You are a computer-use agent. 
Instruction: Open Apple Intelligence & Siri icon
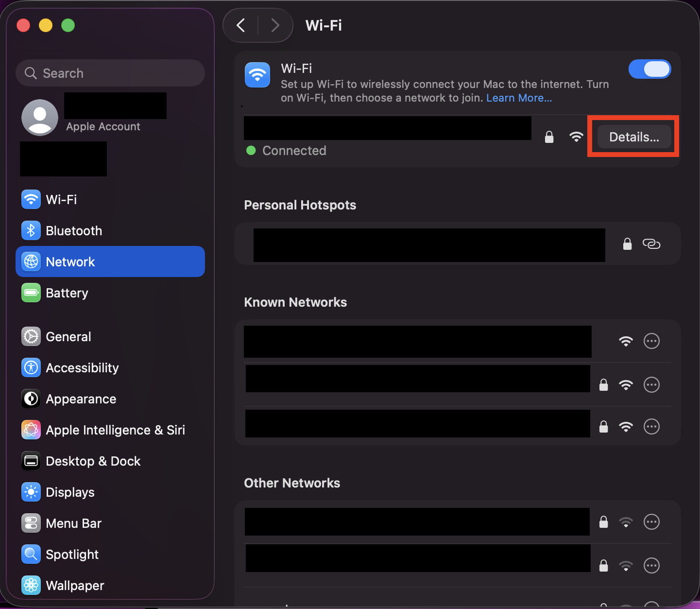pos(31,430)
